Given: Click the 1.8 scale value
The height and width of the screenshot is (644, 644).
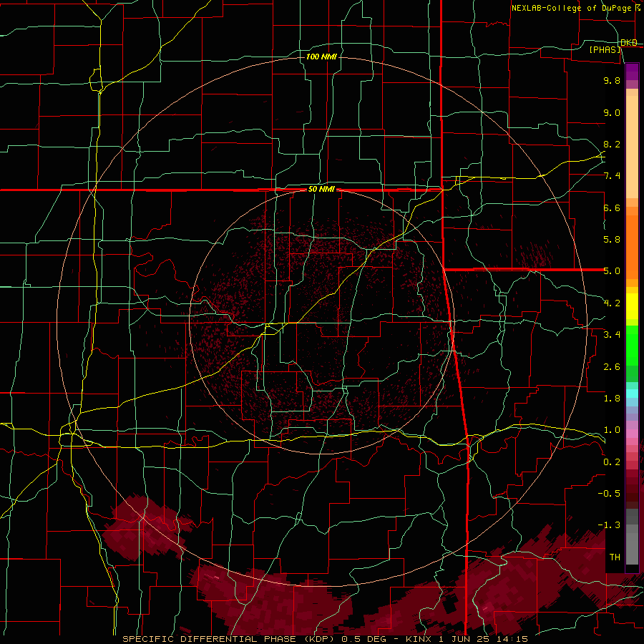Looking at the screenshot, I should click(612, 399).
